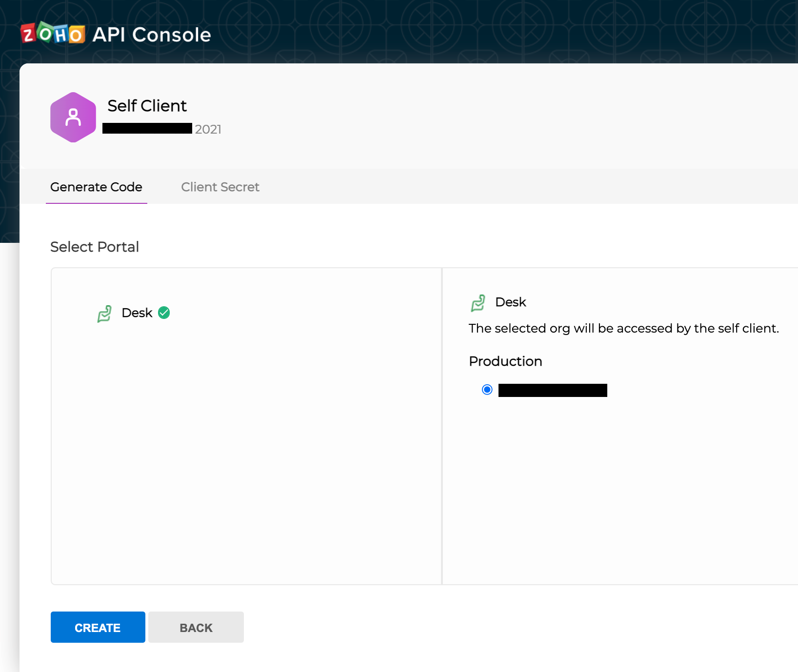Open the Client Secret tab
Image resolution: width=798 pixels, height=672 pixels.
coord(220,187)
